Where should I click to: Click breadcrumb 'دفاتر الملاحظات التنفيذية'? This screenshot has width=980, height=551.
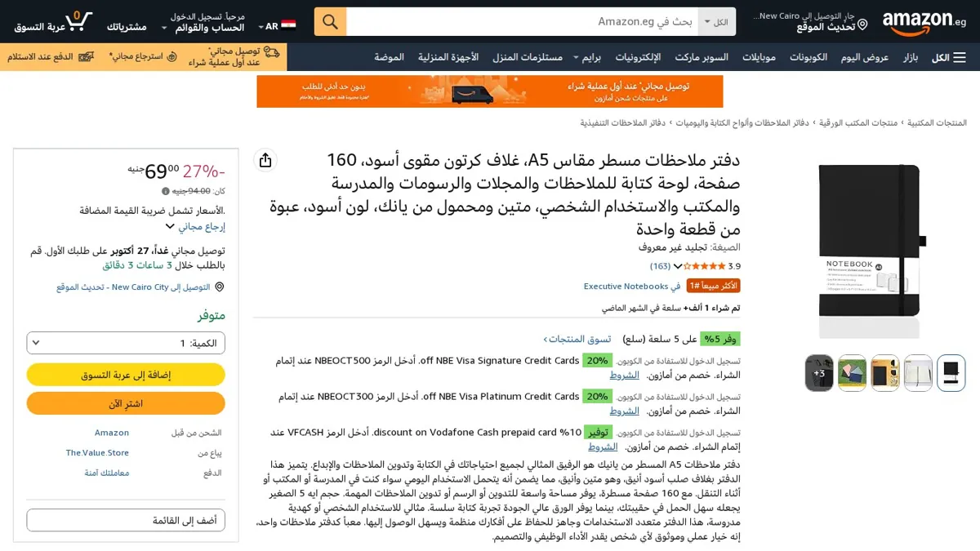click(623, 123)
